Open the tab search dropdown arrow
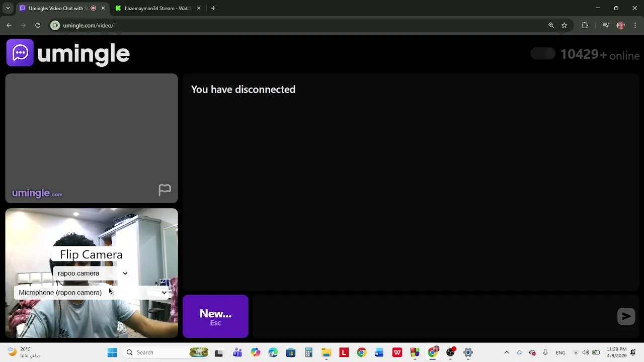Viewport: 644px width, 362px height. pyautogui.click(x=8, y=8)
